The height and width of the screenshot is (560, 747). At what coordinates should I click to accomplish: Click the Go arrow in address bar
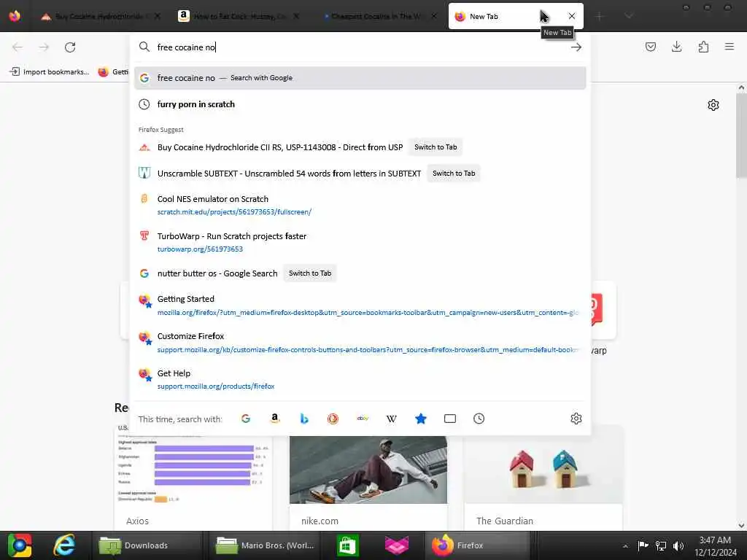[576, 47]
